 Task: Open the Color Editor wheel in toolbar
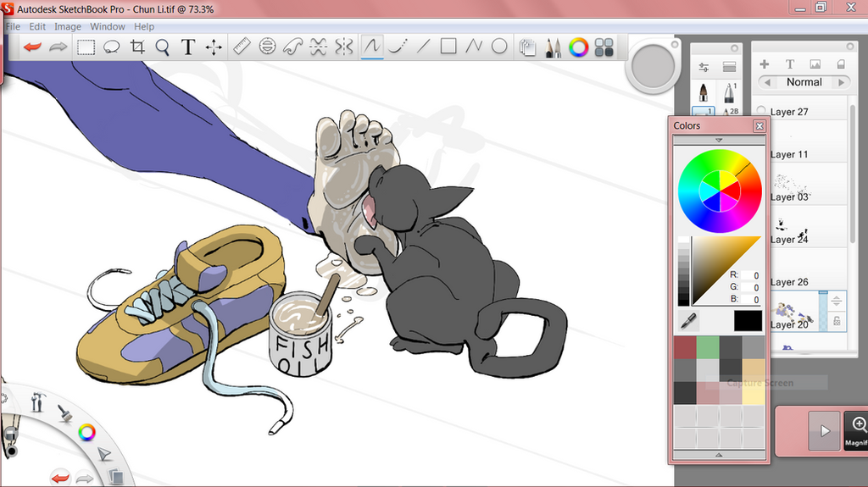(578, 47)
